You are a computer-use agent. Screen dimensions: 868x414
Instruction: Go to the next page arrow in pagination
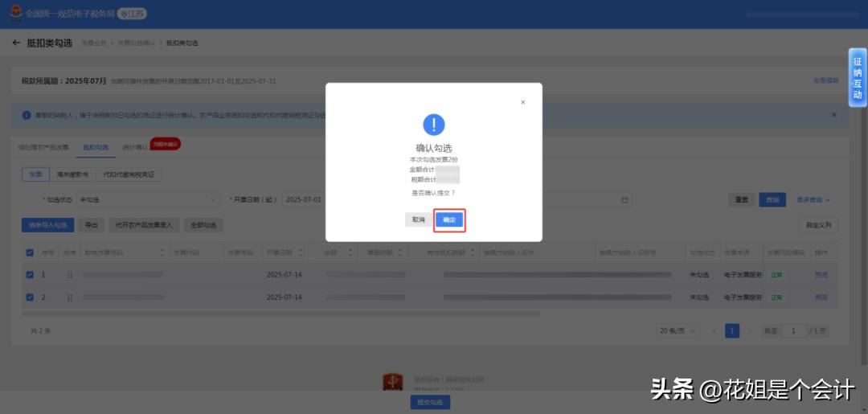(x=751, y=331)
